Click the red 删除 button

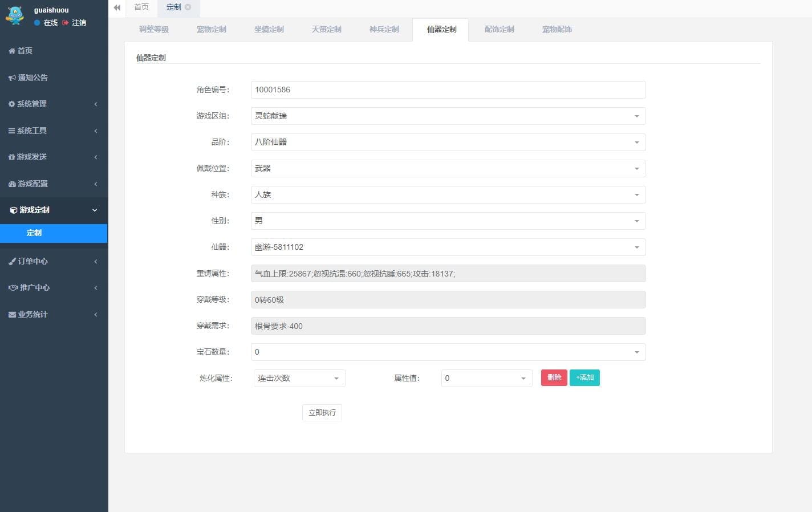click(553, 377)
